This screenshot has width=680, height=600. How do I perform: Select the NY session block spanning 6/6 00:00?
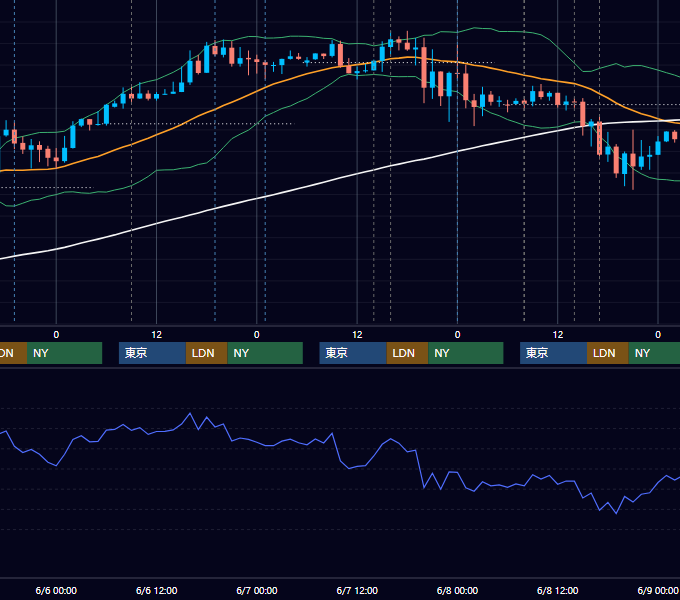pyautogui.click(x=64, y=353)
